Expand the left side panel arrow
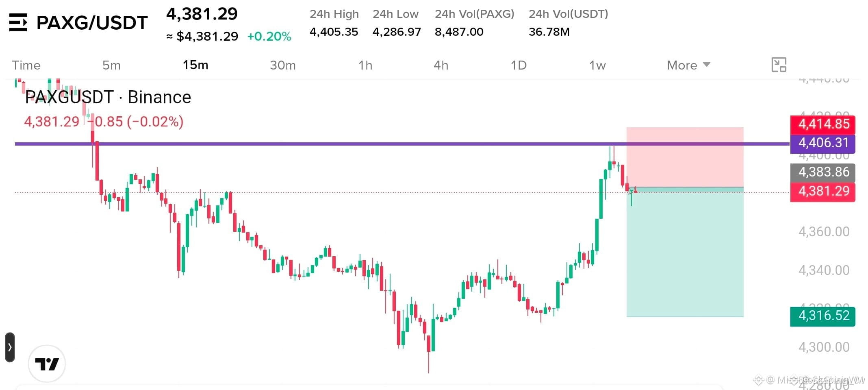 coord(10,347)
